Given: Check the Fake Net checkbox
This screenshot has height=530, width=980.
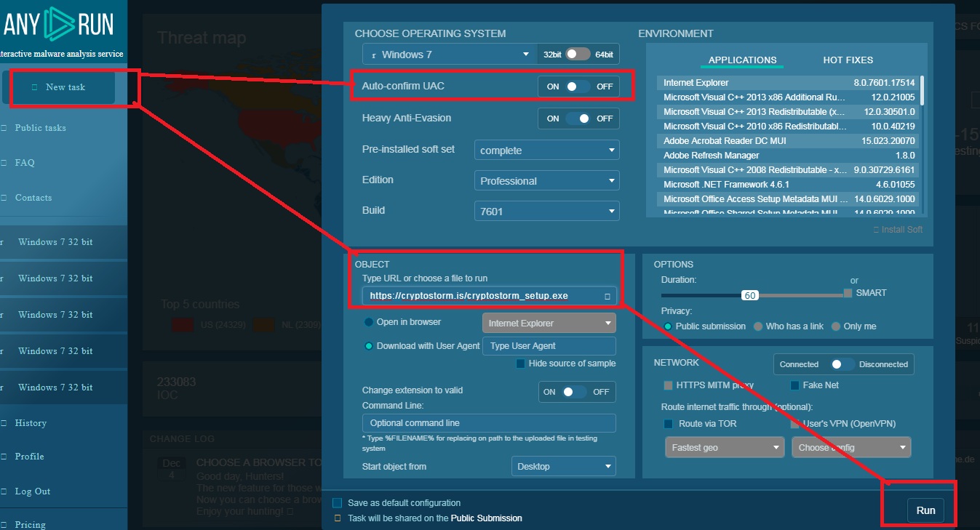Looking at the screenshot, I should [795, 385].
